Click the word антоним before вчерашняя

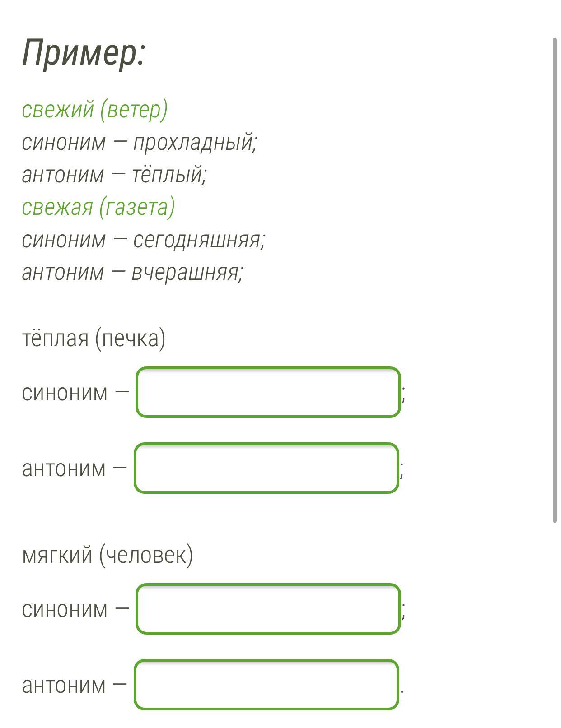click(63, 272)
